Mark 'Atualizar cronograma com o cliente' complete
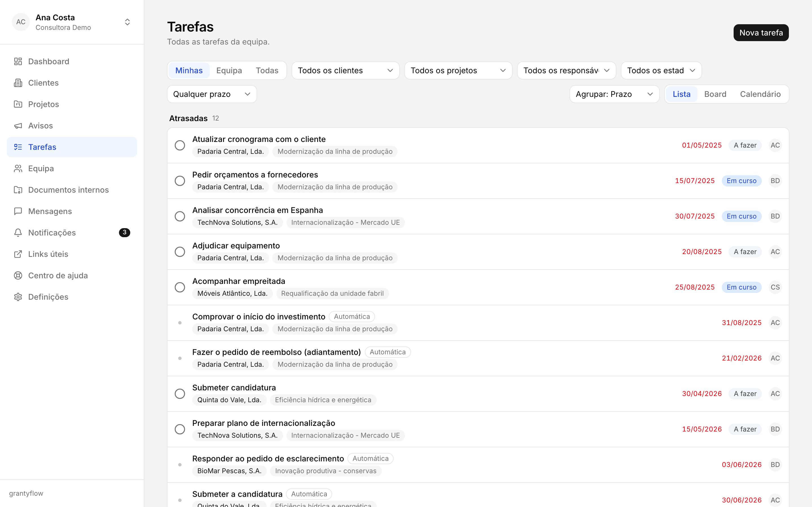The height and width of the screenshot is (507, 812). [180, 145]
